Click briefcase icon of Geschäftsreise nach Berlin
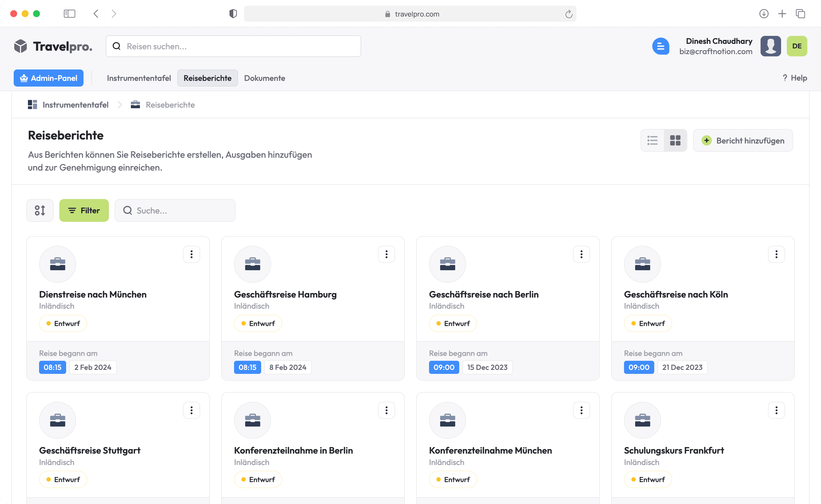 click(x=447, y=264)
